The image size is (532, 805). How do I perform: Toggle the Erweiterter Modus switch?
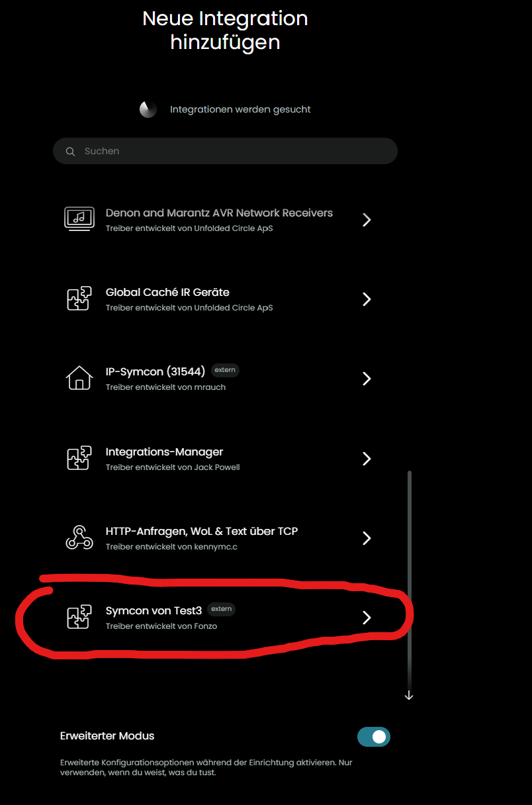pos(374,737)
